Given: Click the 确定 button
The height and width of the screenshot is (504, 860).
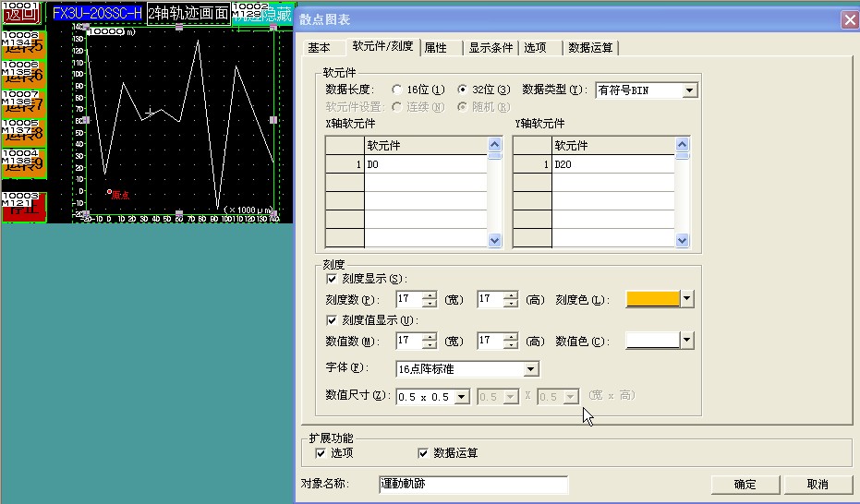Looking at the screenshot, I should coord(745,485).
